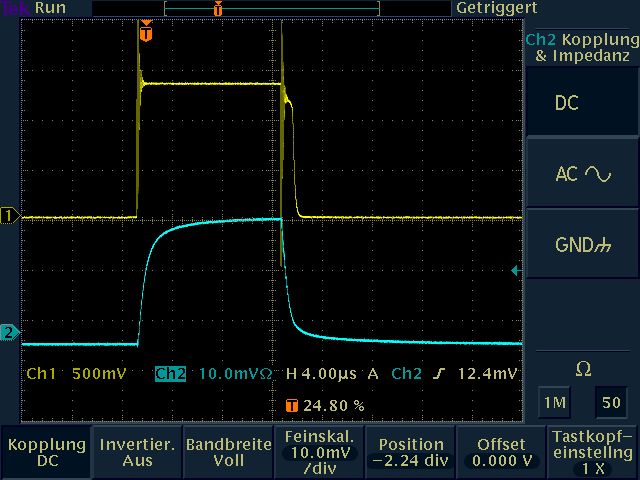Click the orange T icon beside 24.80 %
Image resolution: width=640 pixels, height=480 pixels.
coord(291,406)
